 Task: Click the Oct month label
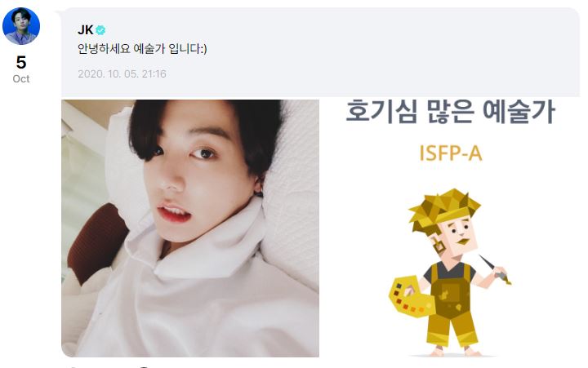[x=21, y=78]
